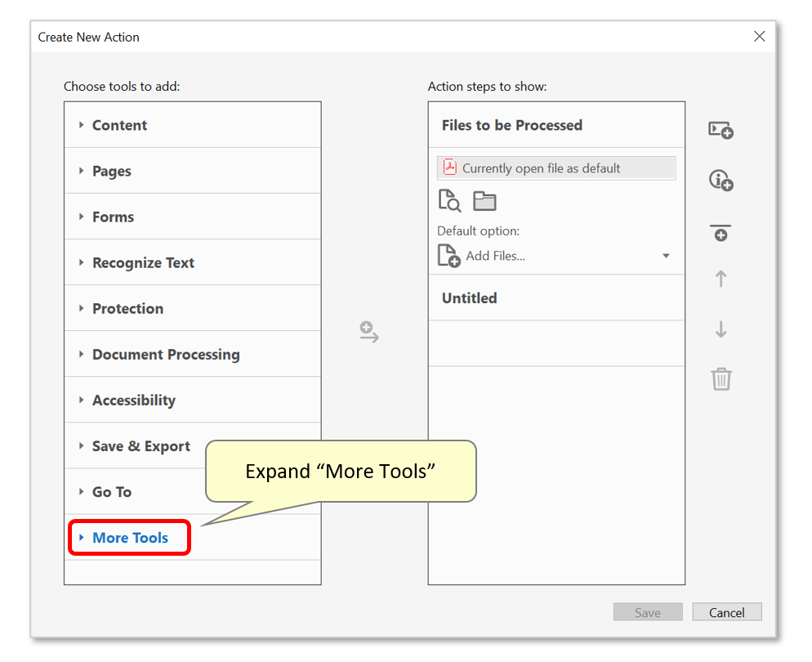Click the add panel icon
Screen dimensions: 812x662
click(x=721, y=130)
